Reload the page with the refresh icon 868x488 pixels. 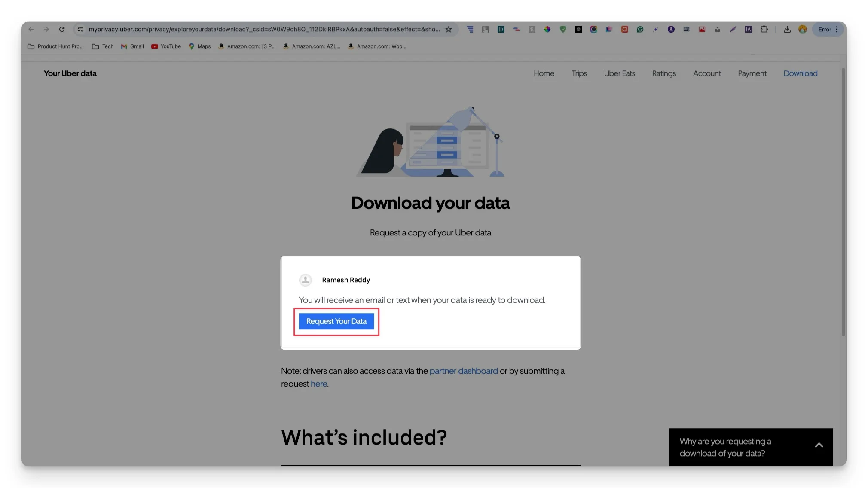pyautogui.click(x=62, y=29)
